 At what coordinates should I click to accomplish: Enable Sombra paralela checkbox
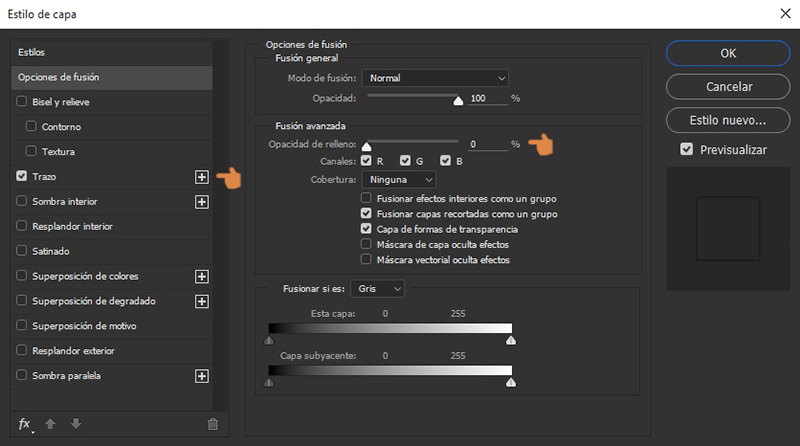pyautogui.click(x=21, y=375)
